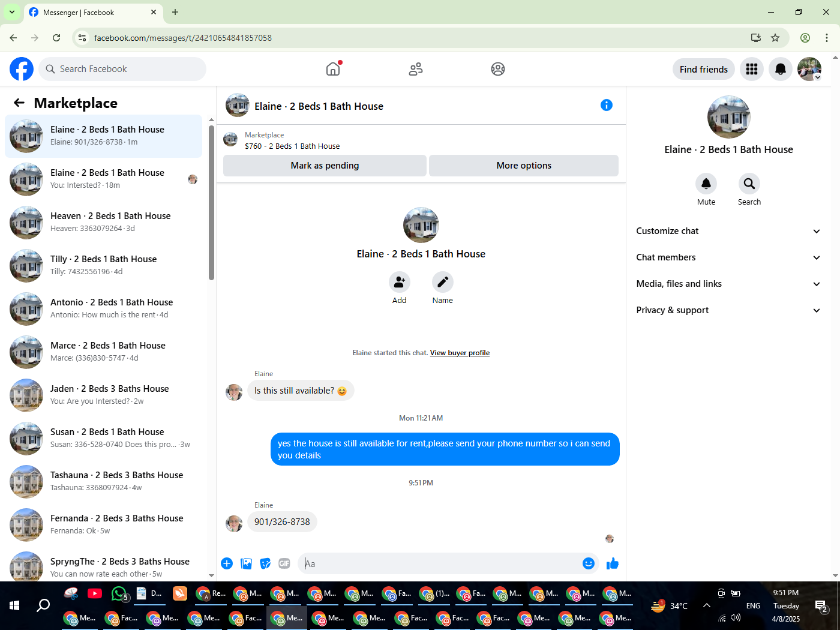Click house thumbnail in right panel
This screenshot has width=840, height=630.
point(729,117)
